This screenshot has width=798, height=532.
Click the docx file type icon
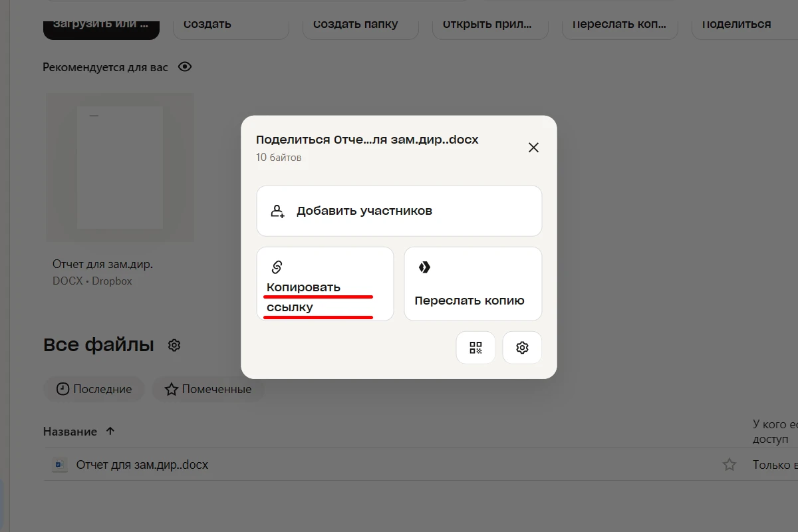pyautogui.click(x=60, y=465)
